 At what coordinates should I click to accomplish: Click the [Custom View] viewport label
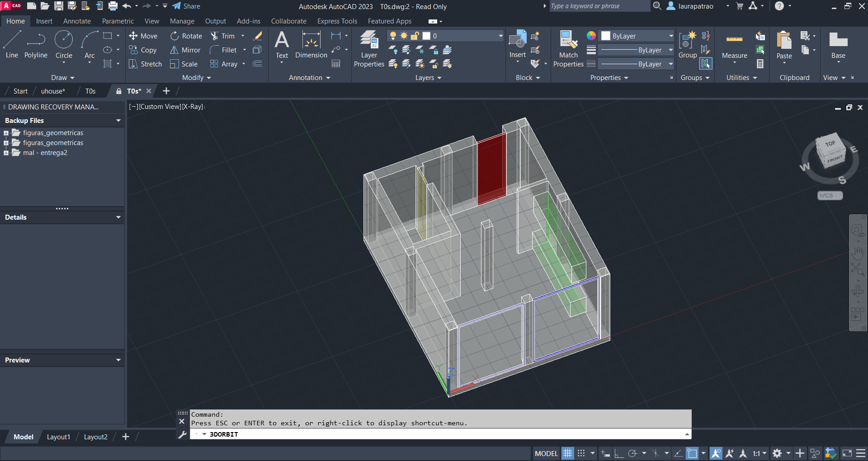[160, 107]
